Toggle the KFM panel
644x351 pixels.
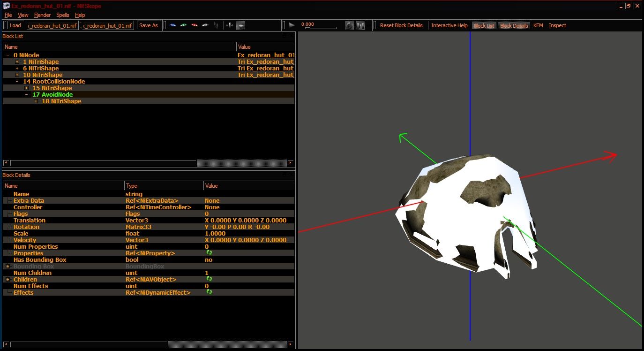click(538, 25)
